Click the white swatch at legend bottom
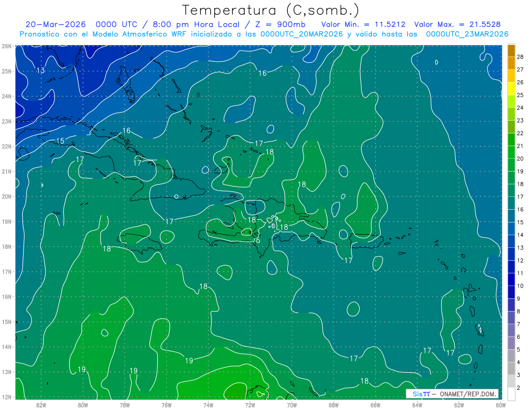 pyautogui.click(x=511, y=393)
